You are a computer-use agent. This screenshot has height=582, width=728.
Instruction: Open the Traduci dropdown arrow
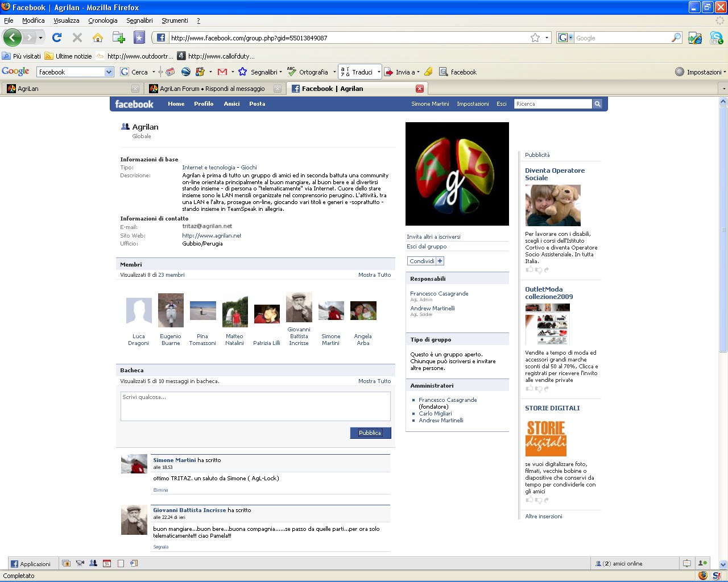pyautogui.click(x=378, y=72)
